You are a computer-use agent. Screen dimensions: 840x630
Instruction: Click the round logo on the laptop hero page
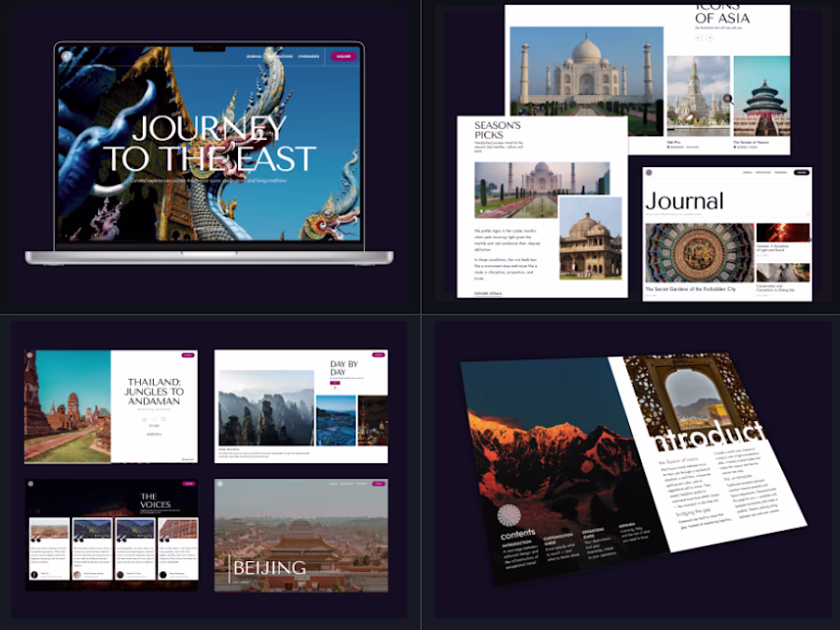click(66, 56)
